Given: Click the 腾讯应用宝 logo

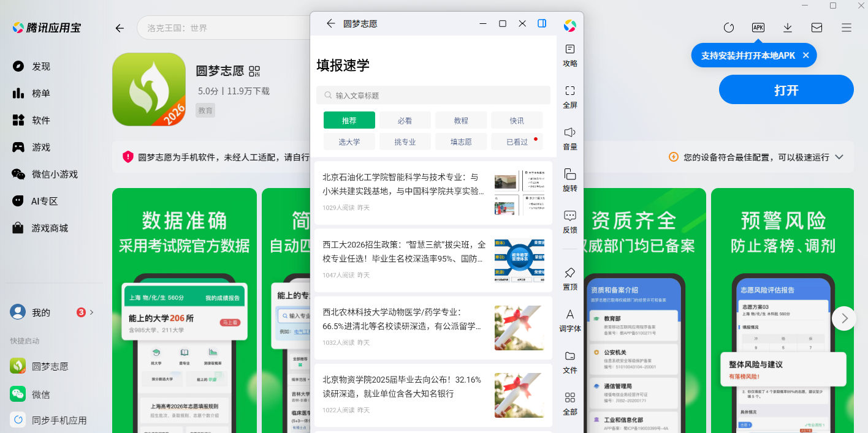Looking at the screenshot, I should [47, 28].
